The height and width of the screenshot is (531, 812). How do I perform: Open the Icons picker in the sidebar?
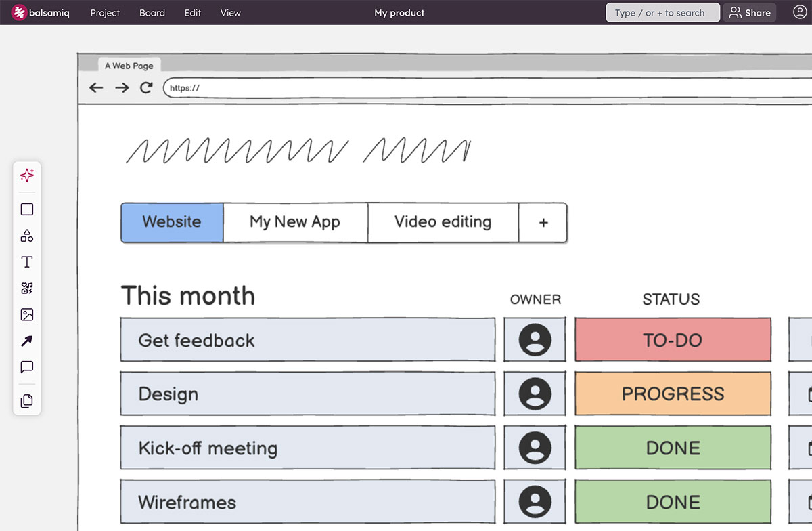pos(27,288)
